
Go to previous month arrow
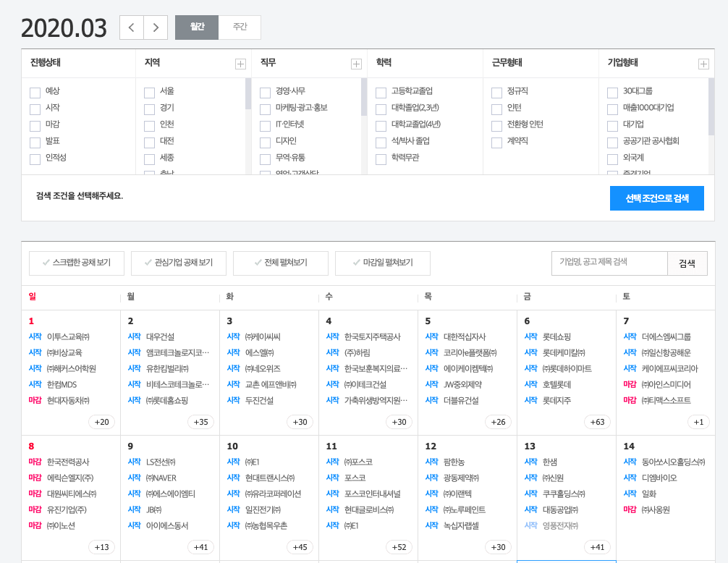pyautogui.click(x=132, y=27)
